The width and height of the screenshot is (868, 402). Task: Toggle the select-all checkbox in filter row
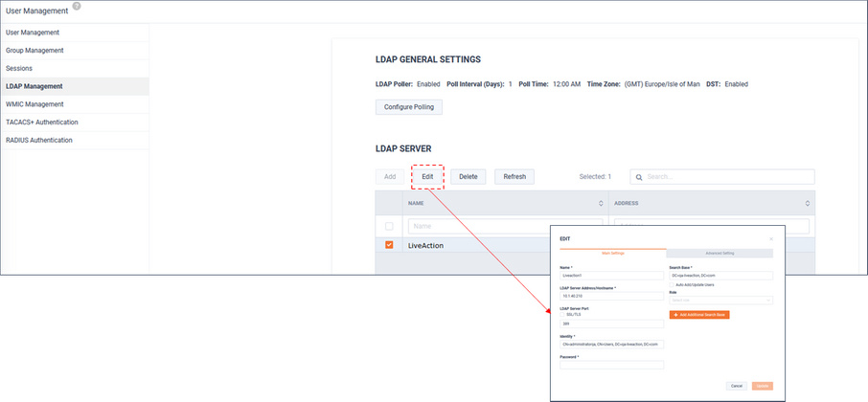(389, 226)
